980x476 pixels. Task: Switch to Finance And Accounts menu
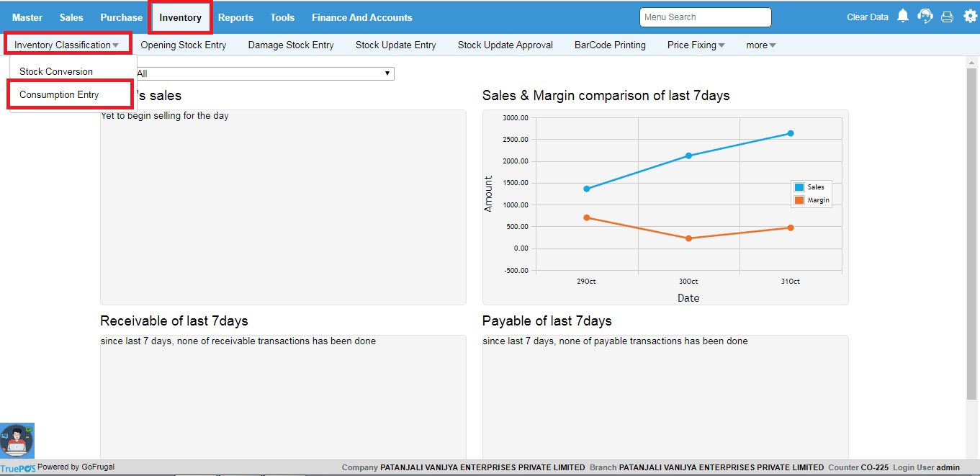coord(361,17)
